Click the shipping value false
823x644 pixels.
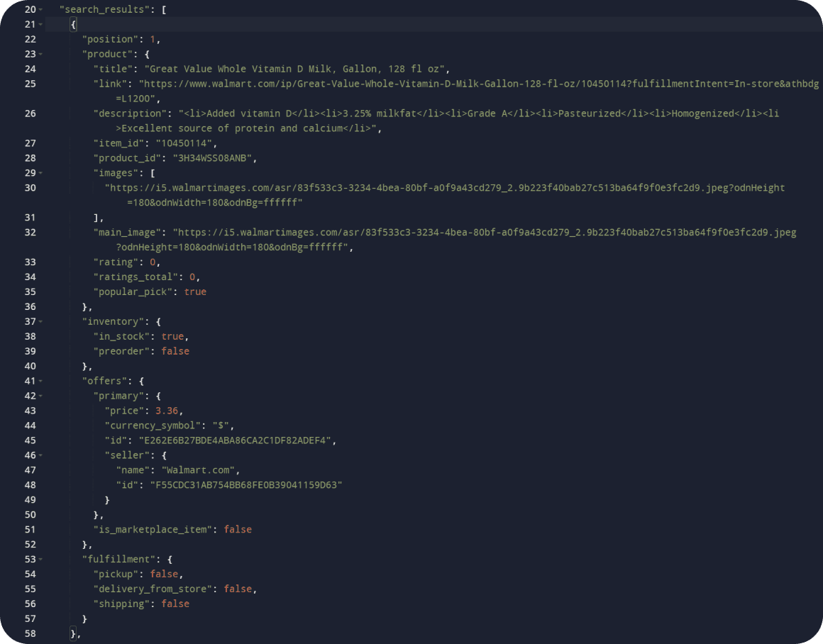[x=175, y=604]
